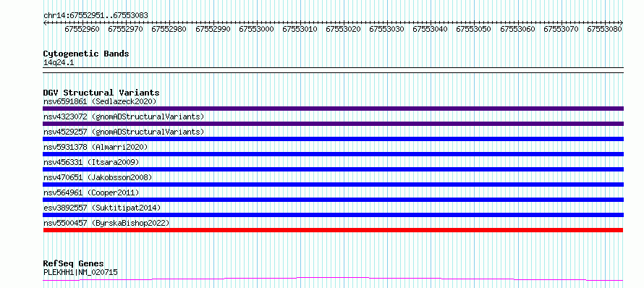This screenshot has height=288, width=644.
Task: Click ruler position 67553080
Action: [x=605, y=29]
